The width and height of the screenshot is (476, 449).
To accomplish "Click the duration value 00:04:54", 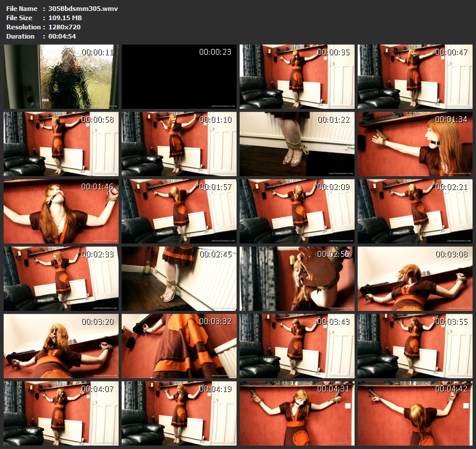I will pos(62,36).
